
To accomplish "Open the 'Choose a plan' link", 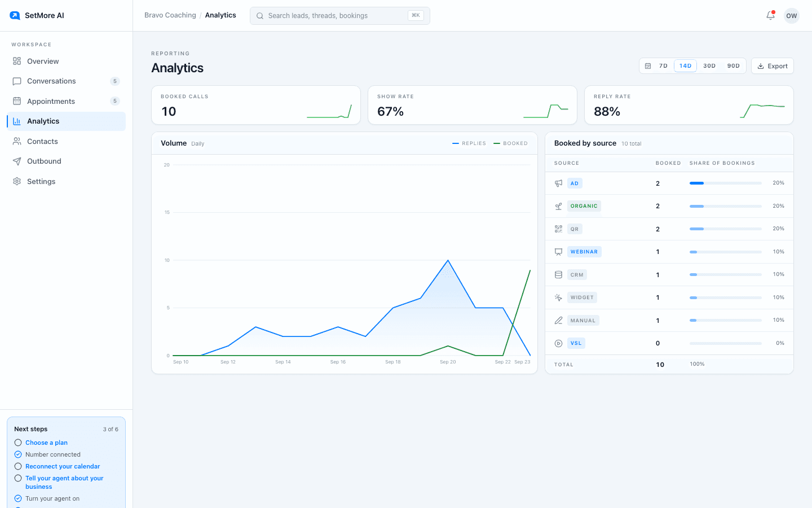I will coord(46,443).
